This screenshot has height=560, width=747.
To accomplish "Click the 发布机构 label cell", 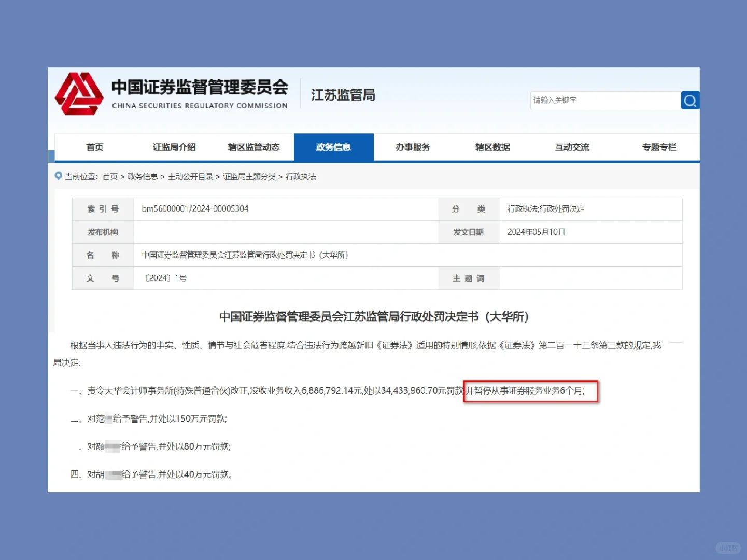I will [103, 232].
